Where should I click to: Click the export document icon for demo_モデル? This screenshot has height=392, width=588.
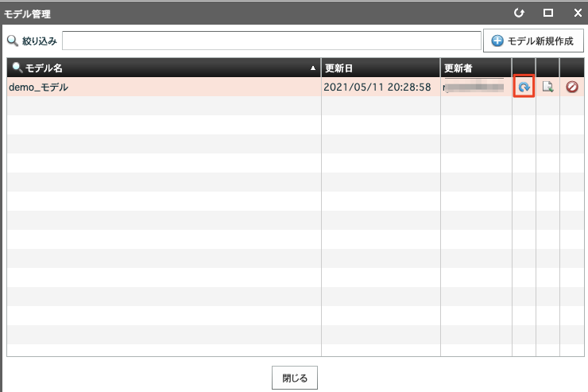coord(548,87)
